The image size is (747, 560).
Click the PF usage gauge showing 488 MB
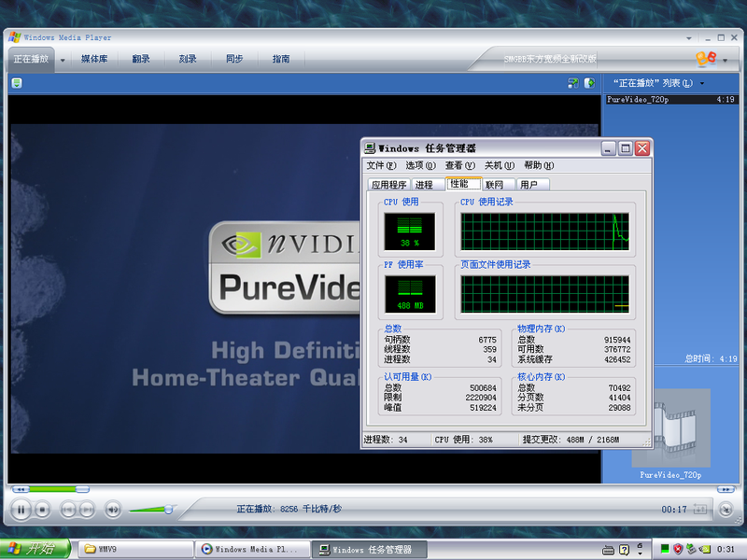point(410,294)
